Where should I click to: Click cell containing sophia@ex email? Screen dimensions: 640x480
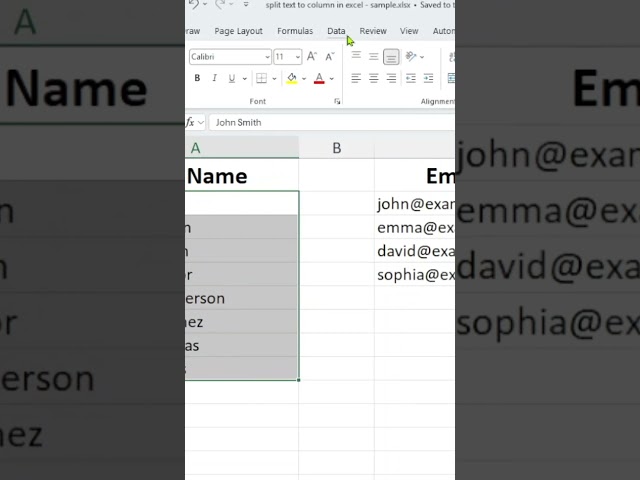pyautogui.click(x=415, y=274)
